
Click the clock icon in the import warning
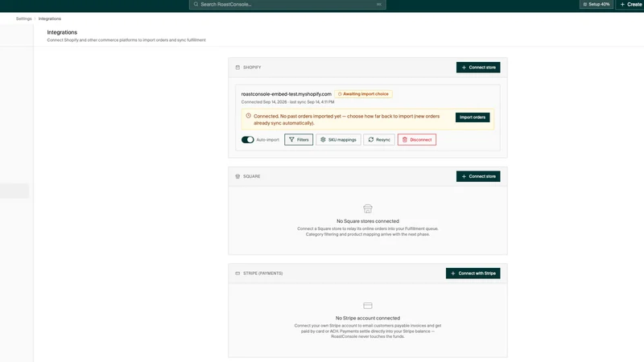point(248,116)
